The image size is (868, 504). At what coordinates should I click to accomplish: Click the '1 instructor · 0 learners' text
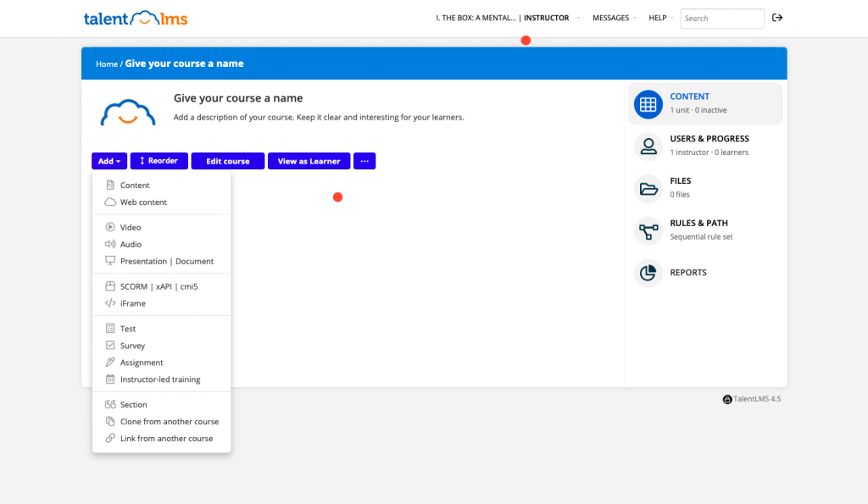[709, 152]
